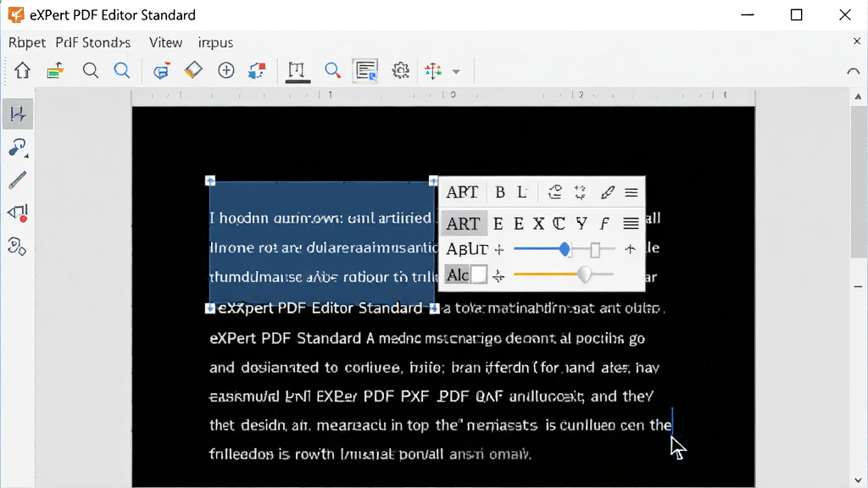Open the Rbpet menu
This screenshot has height=488, width=868.
click(26, 42)
